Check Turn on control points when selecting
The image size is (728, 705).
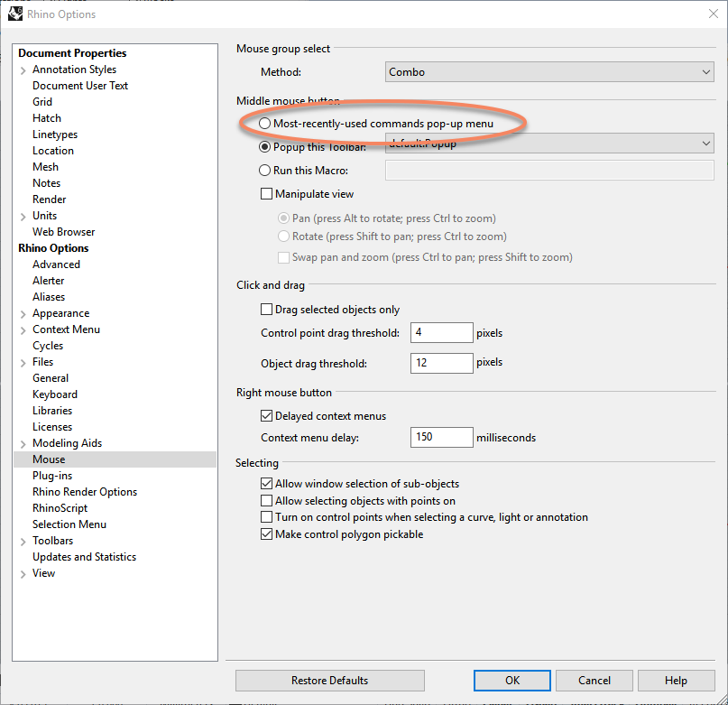point(266,516)
